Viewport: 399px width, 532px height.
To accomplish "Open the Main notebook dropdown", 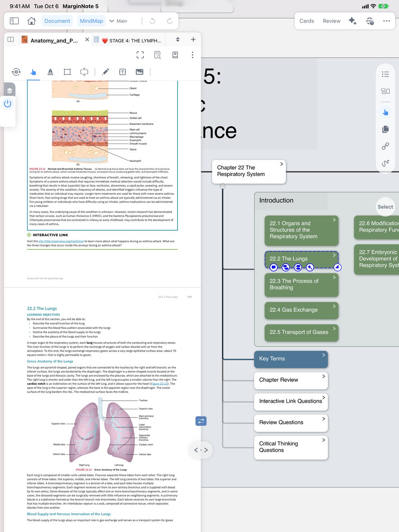I will [x=118, y=21].
